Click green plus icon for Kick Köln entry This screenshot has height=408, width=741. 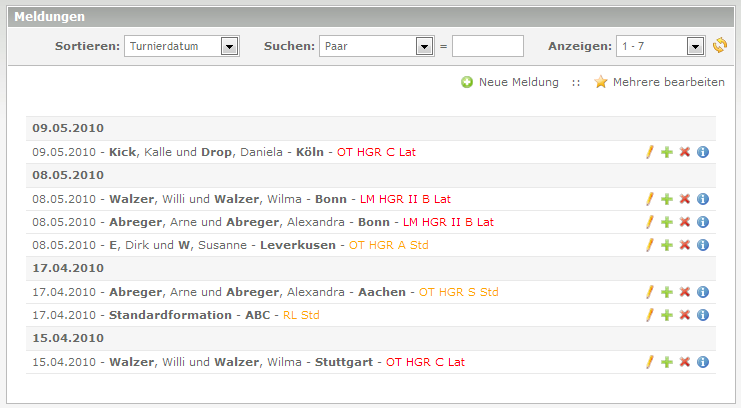[667, 152]
